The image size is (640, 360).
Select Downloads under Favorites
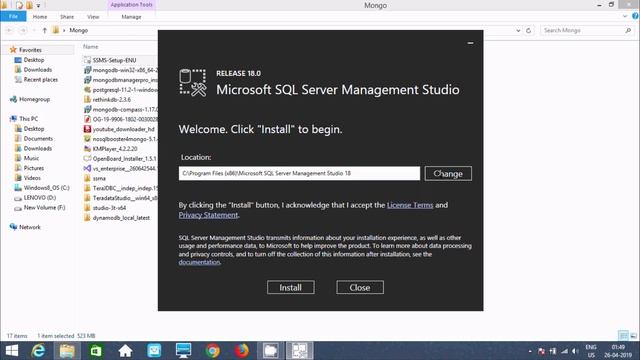(x=38, y=70)
